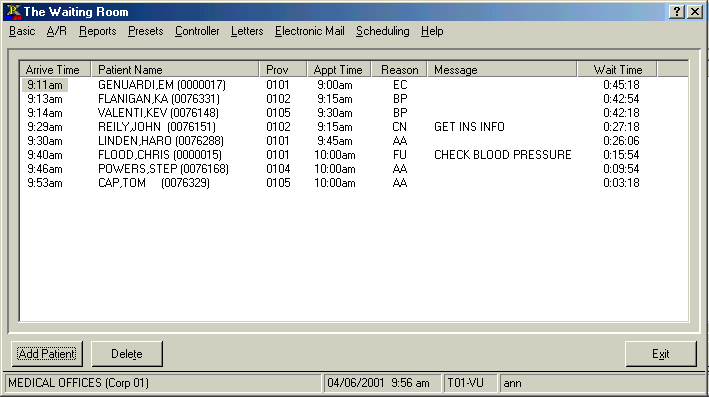The image size is (709, 397).
Task: Click the GET INS INFO message
Action: pyautogui.click(x=469, y=127)
